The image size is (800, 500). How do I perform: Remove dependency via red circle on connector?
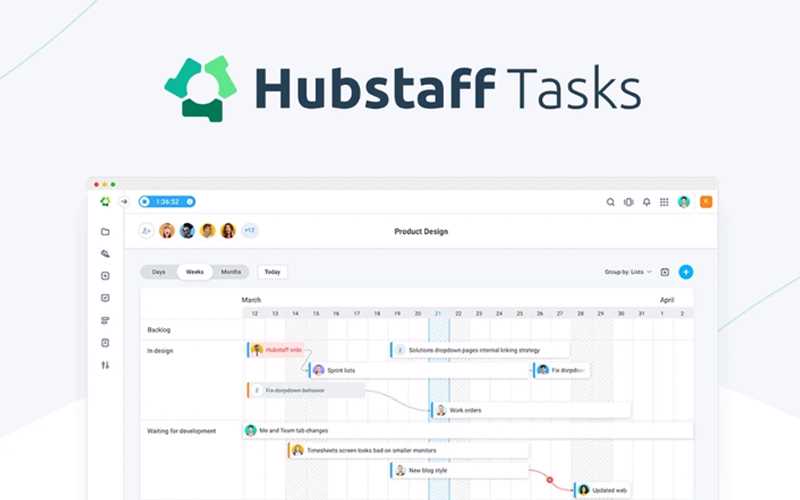[x=549, y=480]
